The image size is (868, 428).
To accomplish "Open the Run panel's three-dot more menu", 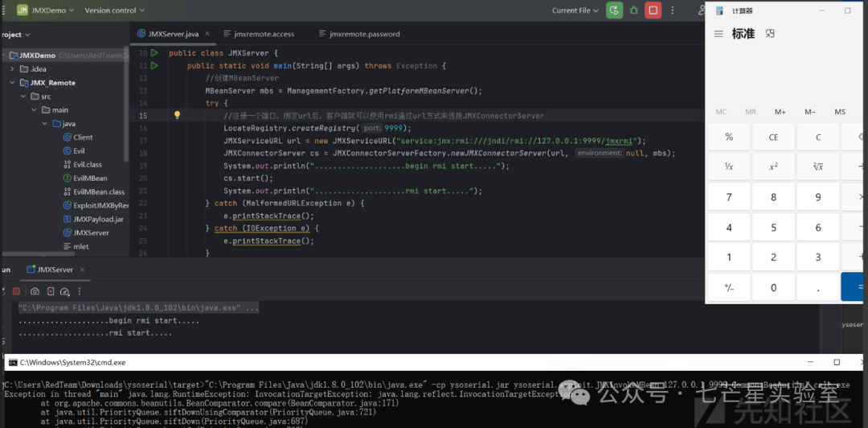I will pyautogui.click(x=80, y=291).
